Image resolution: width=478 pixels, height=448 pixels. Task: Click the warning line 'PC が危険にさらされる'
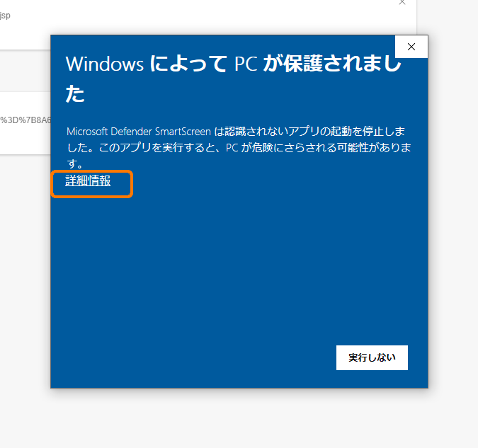coord(281,148)
